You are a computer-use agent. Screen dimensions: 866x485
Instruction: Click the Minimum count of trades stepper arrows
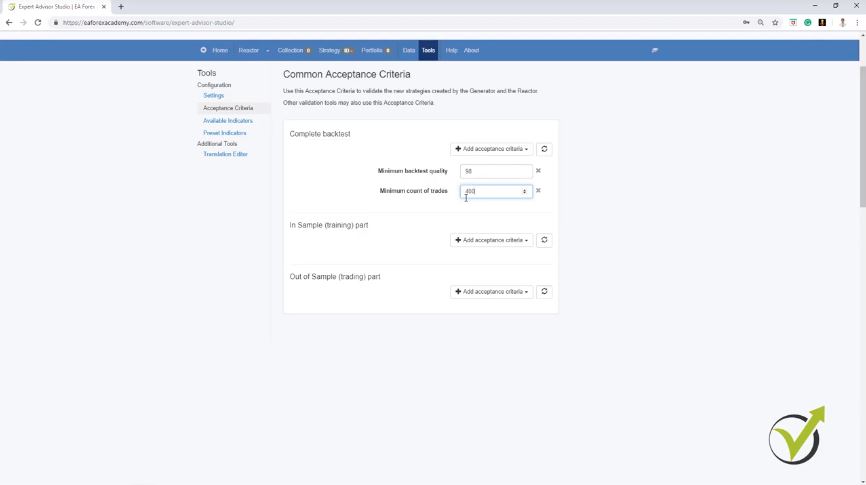(525, 191)
